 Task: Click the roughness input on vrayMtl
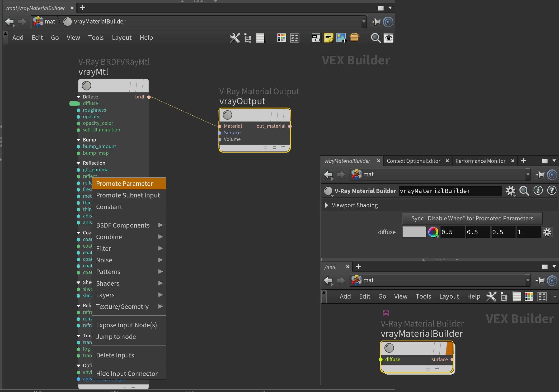click(x=78, y=110)
